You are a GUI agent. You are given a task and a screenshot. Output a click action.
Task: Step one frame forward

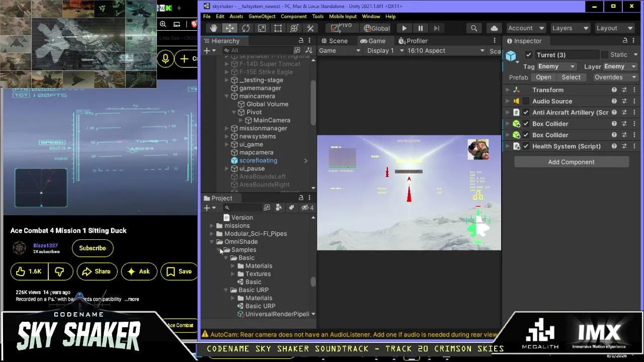(x=437, y=29)
